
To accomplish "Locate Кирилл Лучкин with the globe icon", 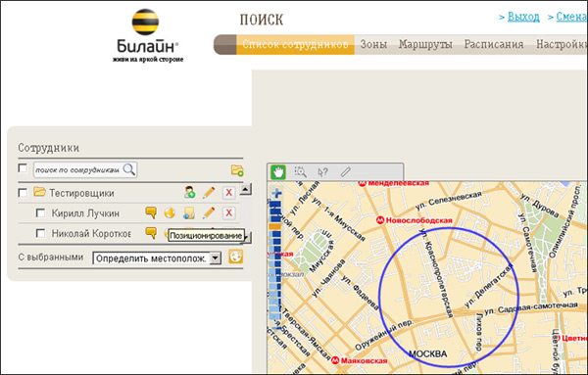I will (x=170, y=212).
